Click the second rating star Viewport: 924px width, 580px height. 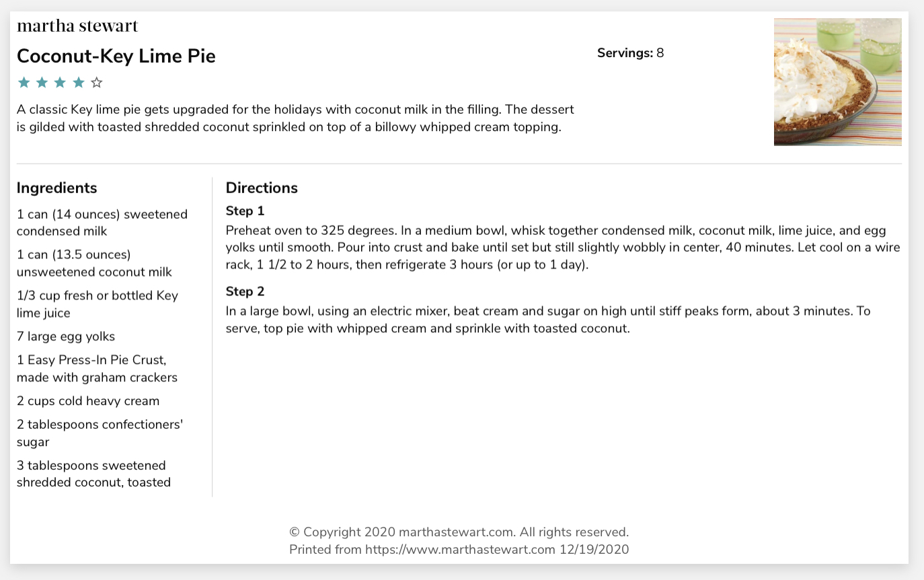[x=42, y=83]
